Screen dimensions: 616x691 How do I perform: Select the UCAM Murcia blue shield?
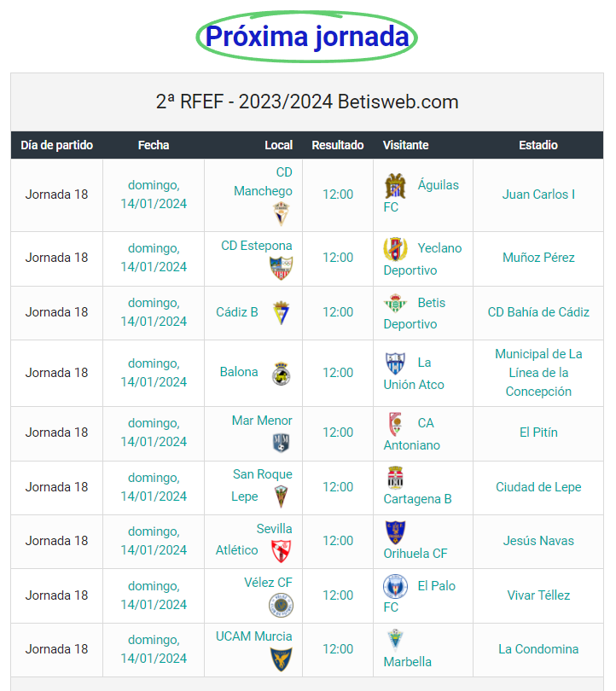pyautogui.click(x=281, y=659)
